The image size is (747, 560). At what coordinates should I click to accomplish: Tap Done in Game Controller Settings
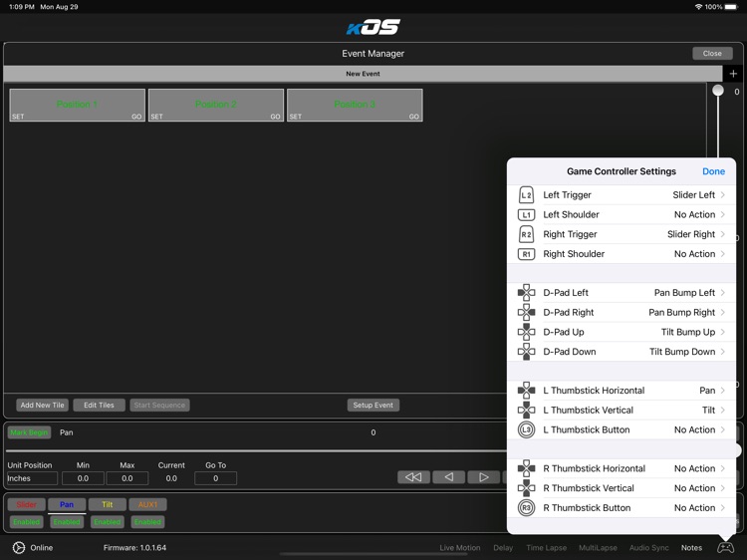coord(713,171)
